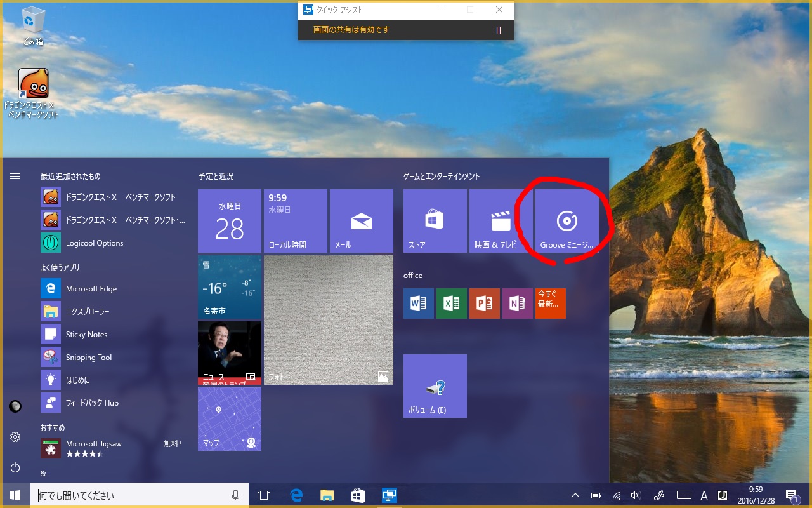The image size is (812, 508).
Task: Open the ボリューム (E) drive tile
Action: point(435,386)
